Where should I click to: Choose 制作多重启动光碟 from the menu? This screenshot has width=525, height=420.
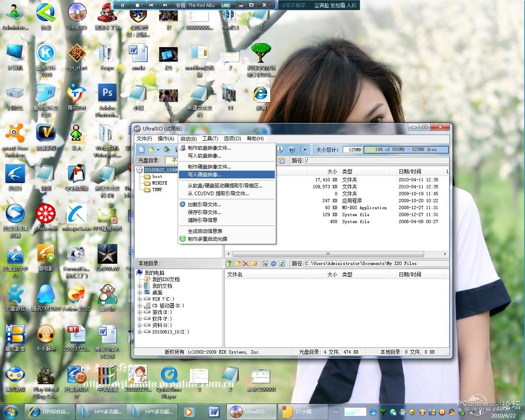pos(227,239)
